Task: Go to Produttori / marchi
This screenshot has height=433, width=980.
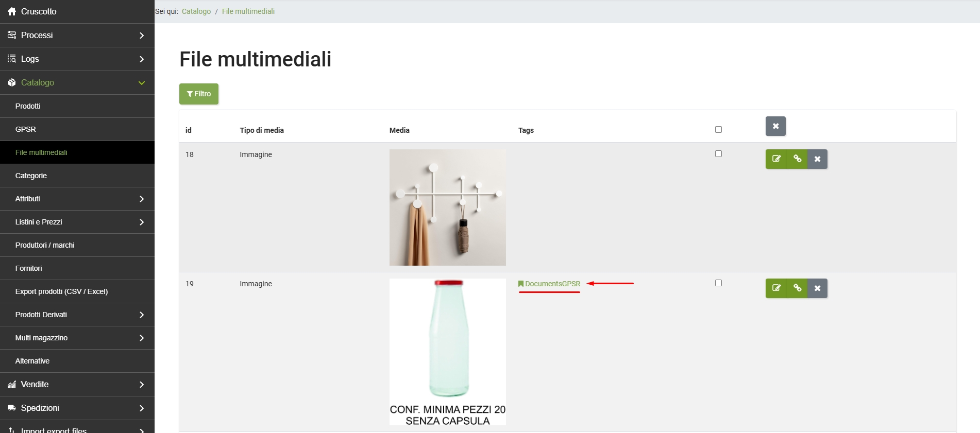Action: 77,245
